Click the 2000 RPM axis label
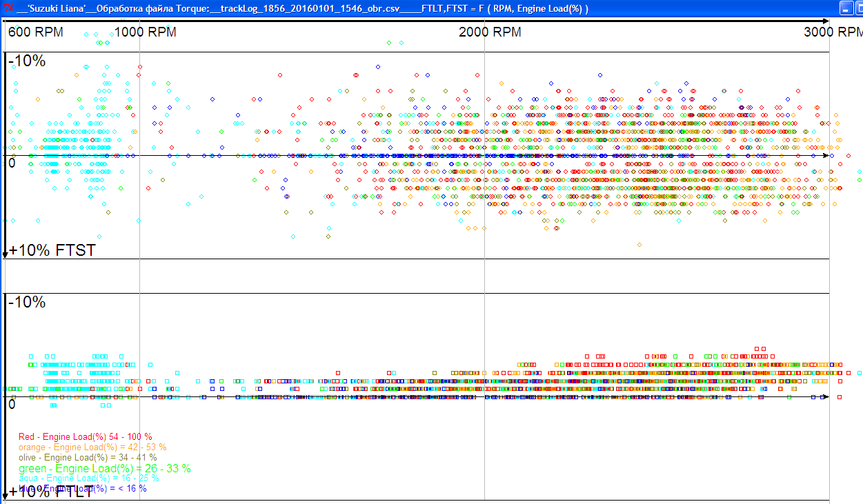The image size is (863, 504). 490,32
